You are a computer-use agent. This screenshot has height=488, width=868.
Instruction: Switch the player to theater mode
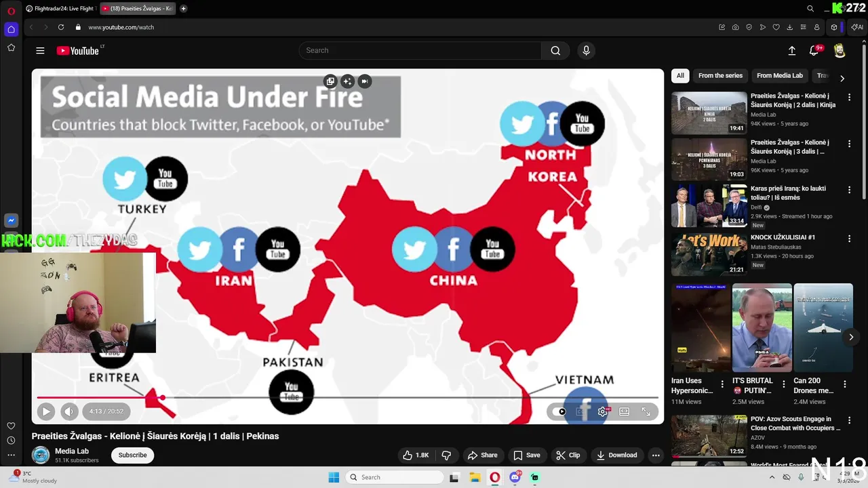click(x=625, y=411)
